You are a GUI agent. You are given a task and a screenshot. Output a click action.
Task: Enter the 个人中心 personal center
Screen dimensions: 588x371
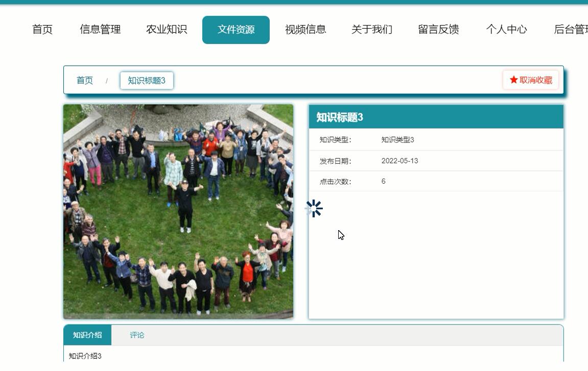(508, 30)
